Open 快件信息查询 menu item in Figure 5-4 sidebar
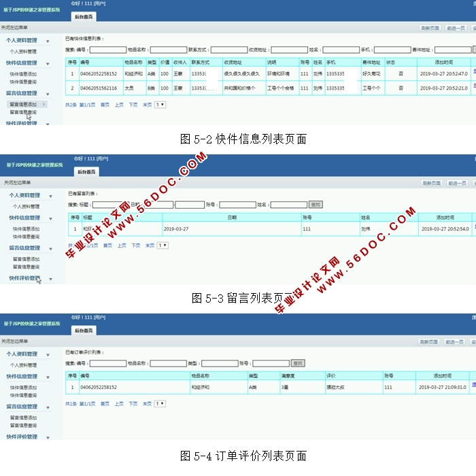The height and width of the screenshot is (476, 476). click(23, 395)
